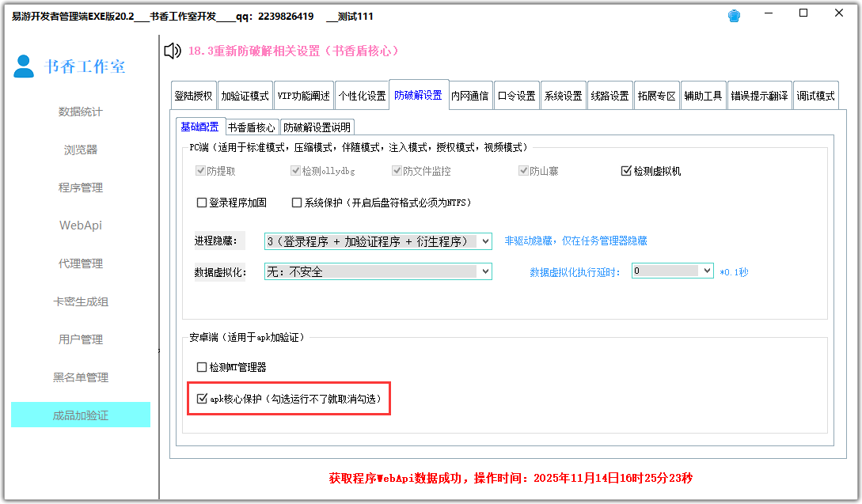Open 数据统计 from the sidebar

pyautogui.click(x=80, y=112)
